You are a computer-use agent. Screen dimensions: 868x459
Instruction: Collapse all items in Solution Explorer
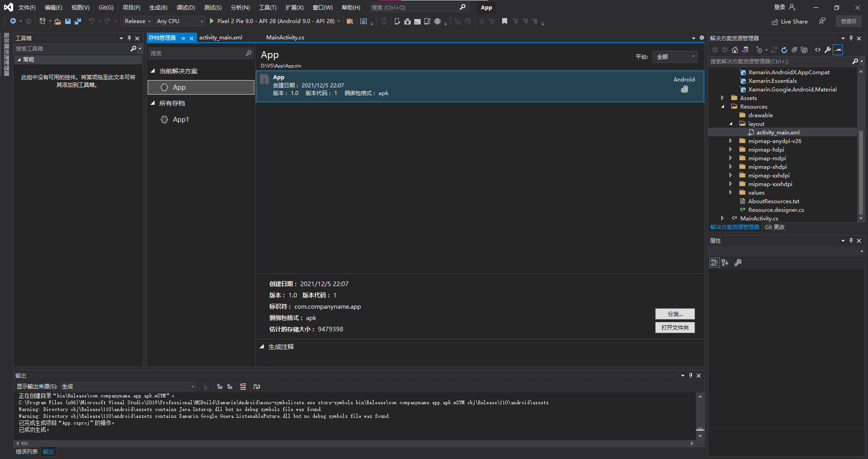794,50
